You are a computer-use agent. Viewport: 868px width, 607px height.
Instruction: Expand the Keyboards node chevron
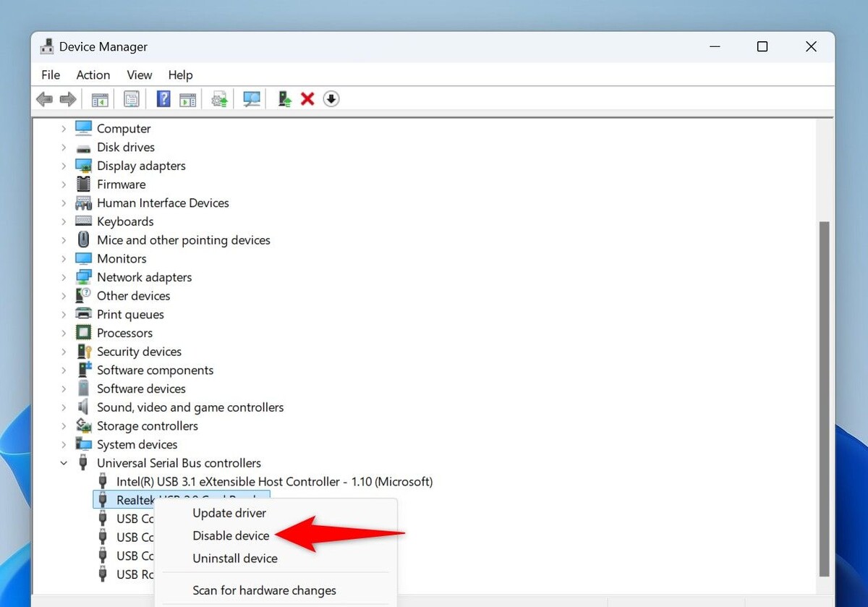pos(64,221)
